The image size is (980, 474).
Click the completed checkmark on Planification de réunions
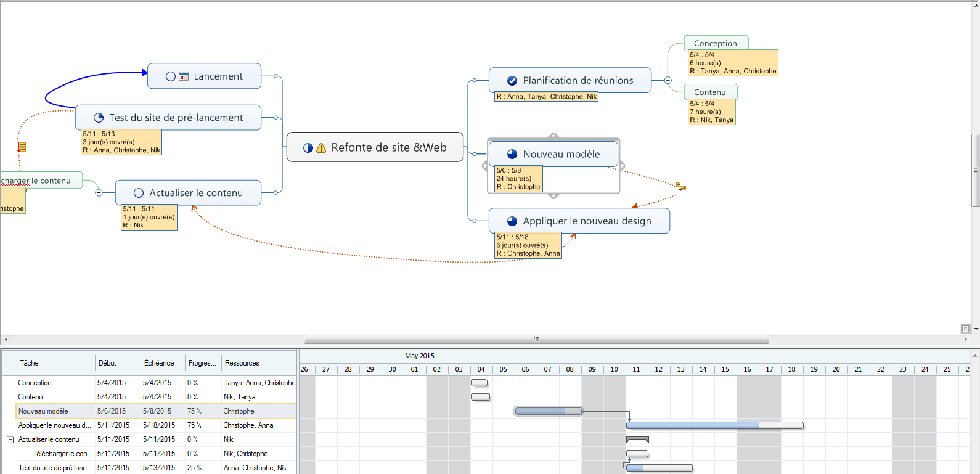(512, 81)
